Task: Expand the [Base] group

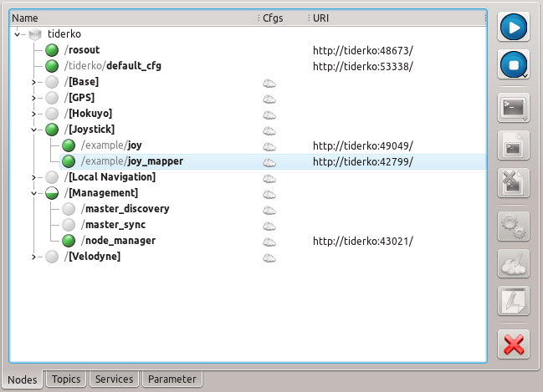Action: (34, 83)
